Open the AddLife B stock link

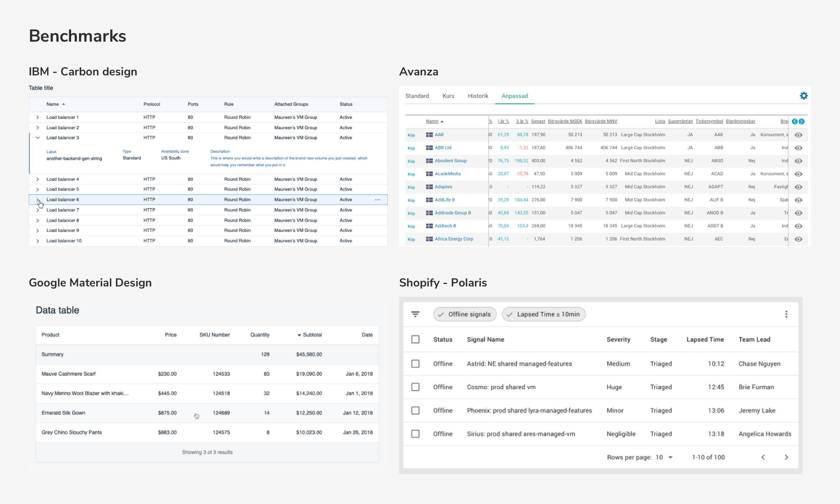(x=444, y=200)
